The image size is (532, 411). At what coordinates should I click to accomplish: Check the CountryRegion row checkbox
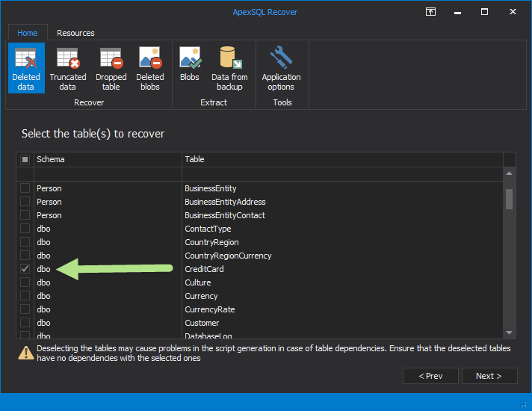point(25,242)
